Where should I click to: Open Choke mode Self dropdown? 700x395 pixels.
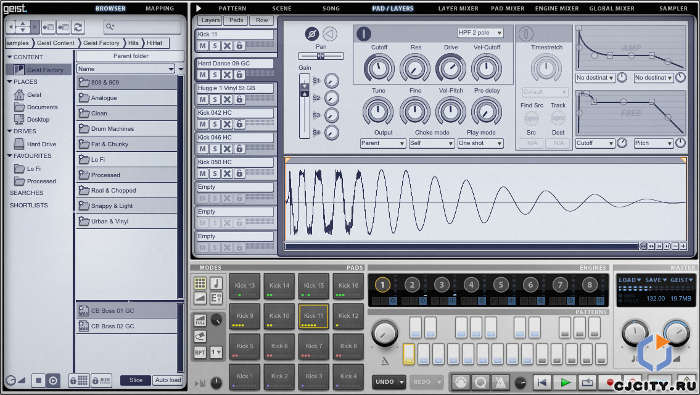click(x=431, y=143)
